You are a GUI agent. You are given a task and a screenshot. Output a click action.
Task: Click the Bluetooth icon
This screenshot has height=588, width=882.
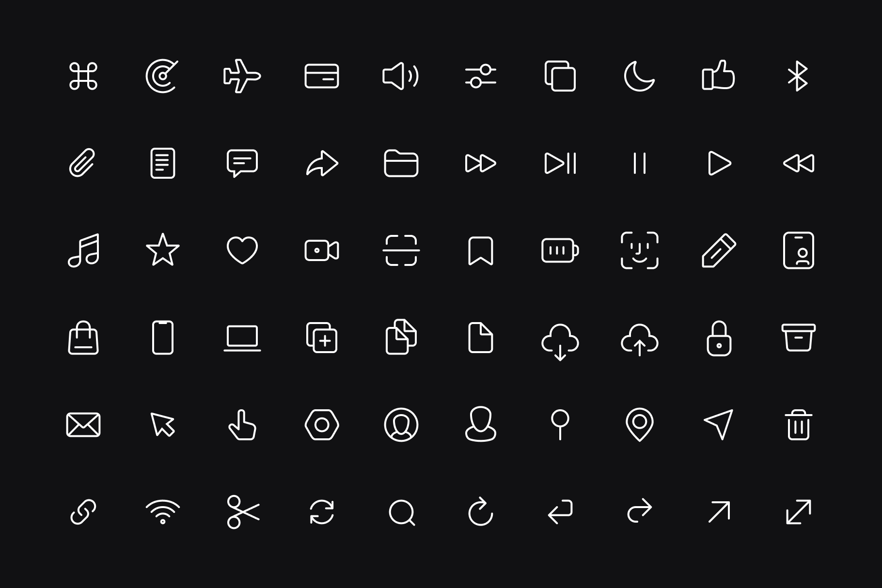click(798, 76)
